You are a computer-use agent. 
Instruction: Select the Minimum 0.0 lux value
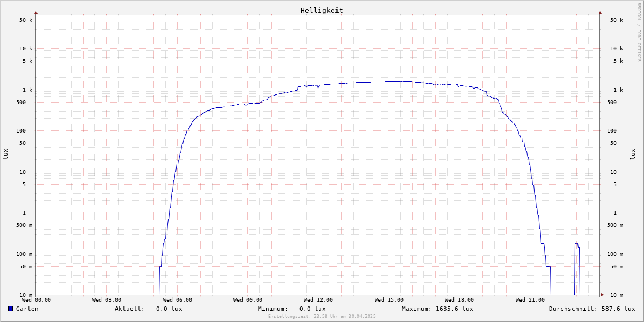312,309
